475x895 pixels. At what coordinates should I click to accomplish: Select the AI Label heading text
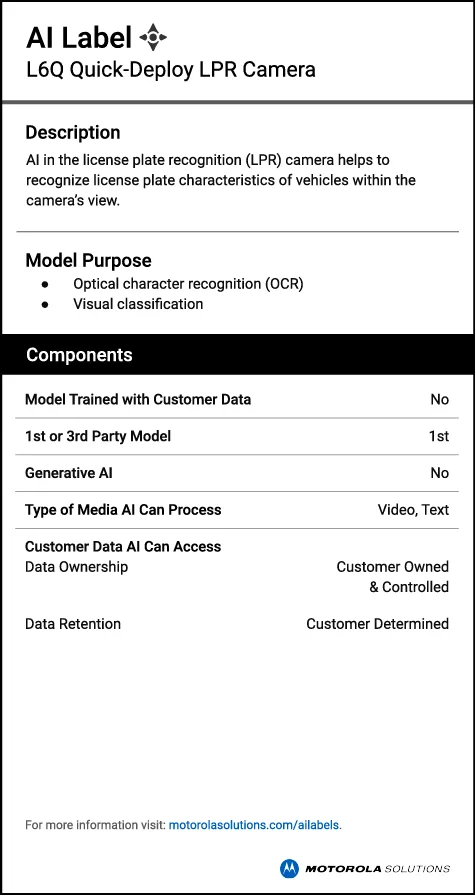[79, 38]
